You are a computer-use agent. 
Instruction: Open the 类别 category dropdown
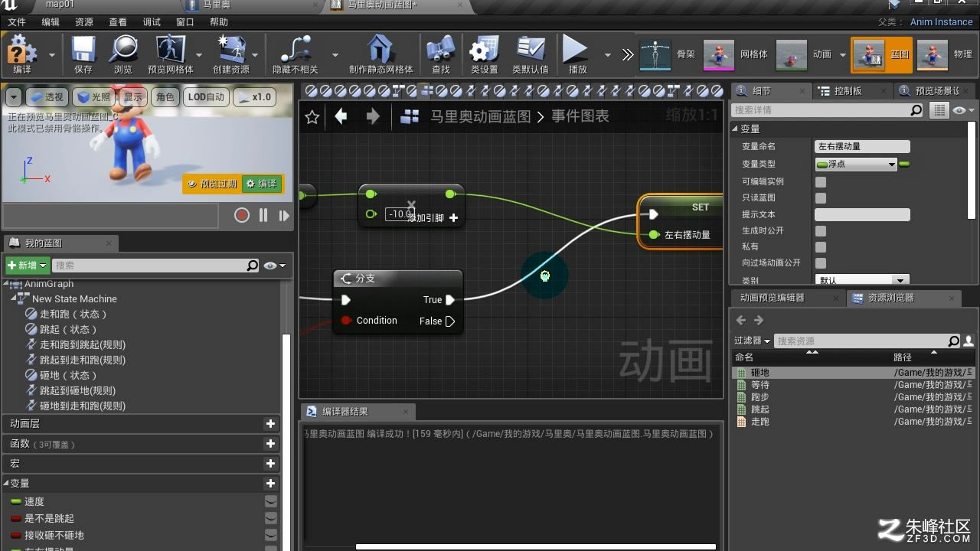pos(861,280)
